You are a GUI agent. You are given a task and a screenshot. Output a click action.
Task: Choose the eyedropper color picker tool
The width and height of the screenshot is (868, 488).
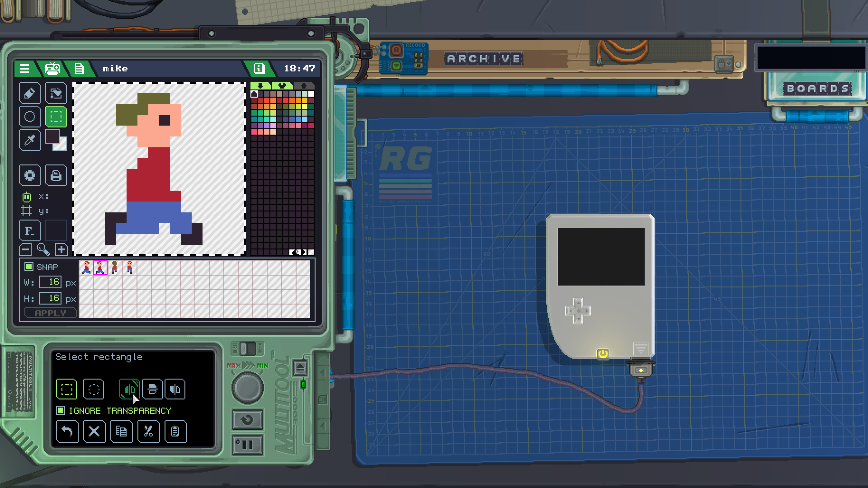30,140
